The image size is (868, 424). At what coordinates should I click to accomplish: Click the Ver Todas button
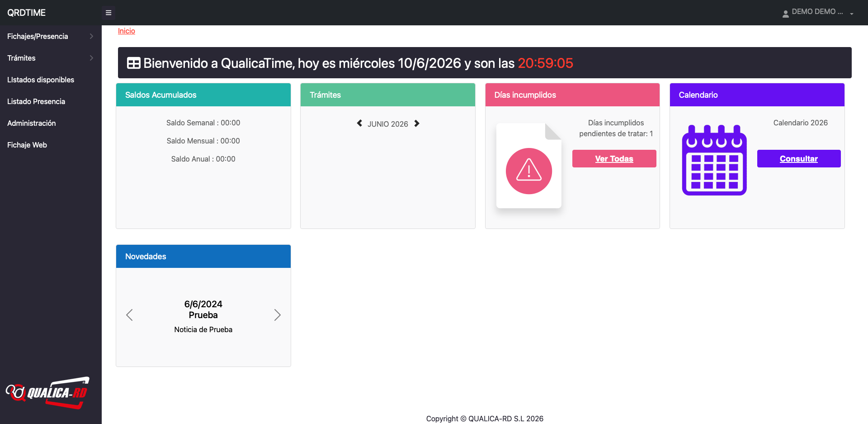pos(614,158)
